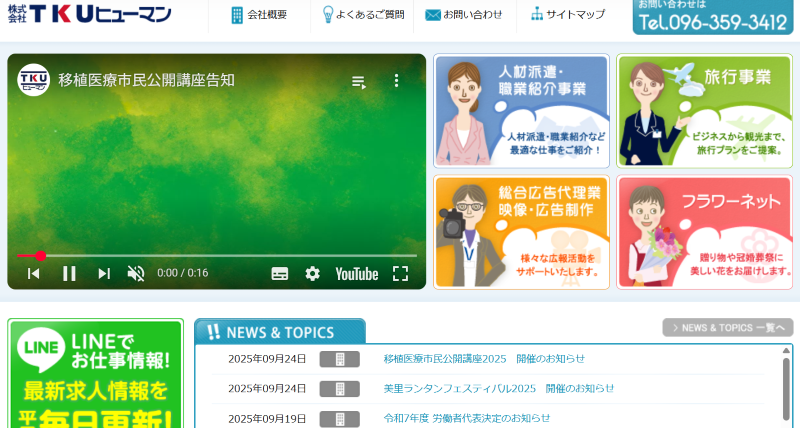
Task: Open the video playlist queue icon
Action: (x=359, y=82)
